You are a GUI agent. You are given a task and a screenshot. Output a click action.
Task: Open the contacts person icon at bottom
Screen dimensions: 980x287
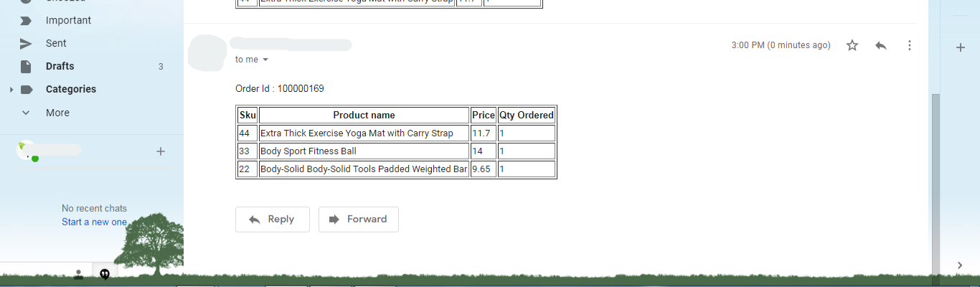(x=78, y=274)
